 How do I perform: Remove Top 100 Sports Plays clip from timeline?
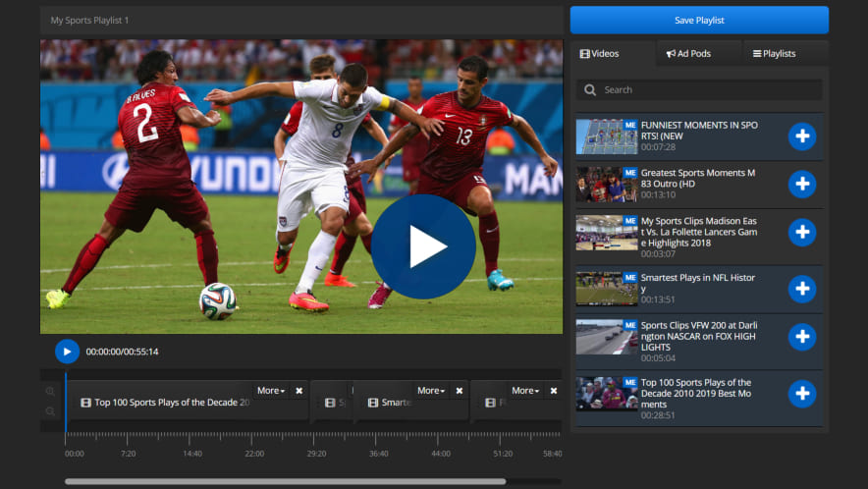pos(299,391)
